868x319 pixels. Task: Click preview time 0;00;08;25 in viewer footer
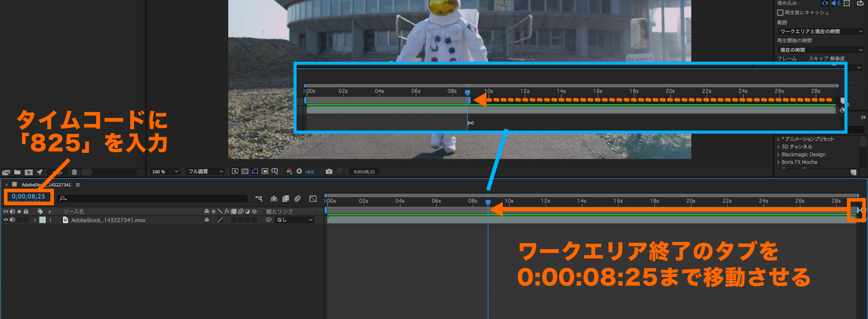coord(364,172)
